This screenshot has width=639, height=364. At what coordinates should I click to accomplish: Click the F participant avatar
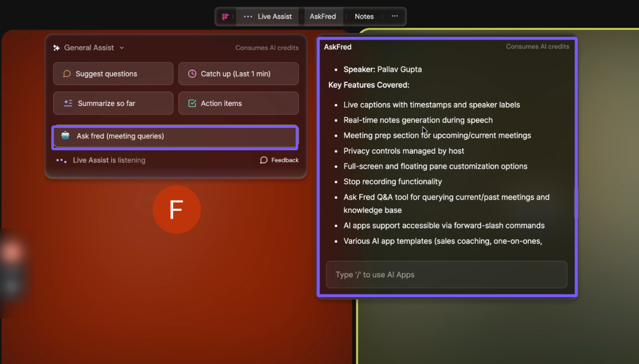tap(177, 210)
